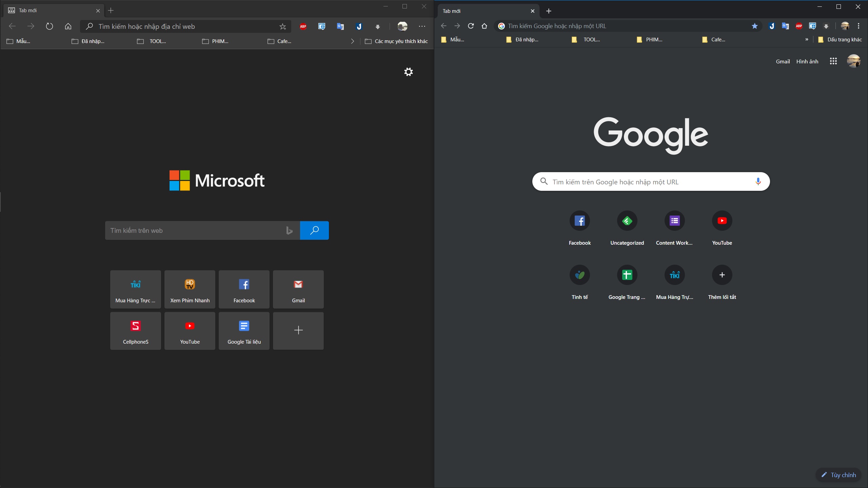Open the 'Google Trang ...' shortcut in Chrome
The width and height of the screenshot is (868, 488).
(x=627, y=282)
